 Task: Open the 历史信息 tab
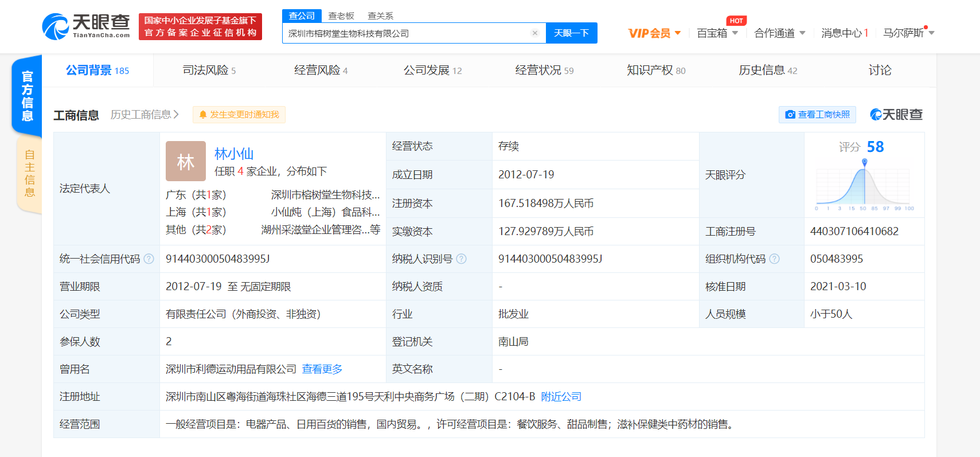(x=768, y=71)
